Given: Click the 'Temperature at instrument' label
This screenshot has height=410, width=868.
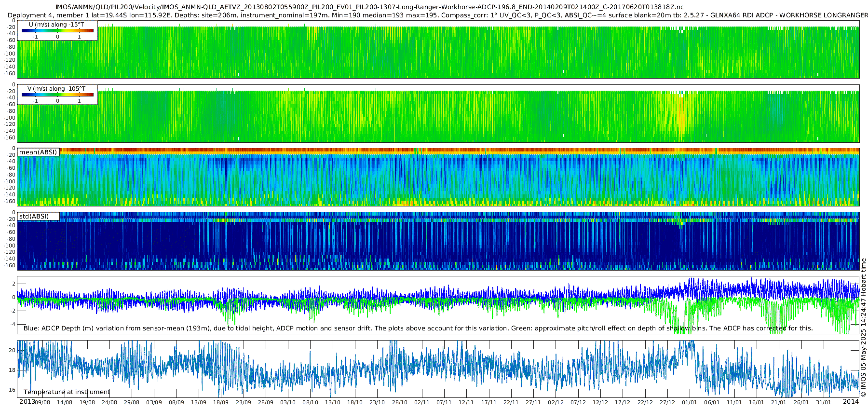Looking at the screenshot, I should pos(67,392).
